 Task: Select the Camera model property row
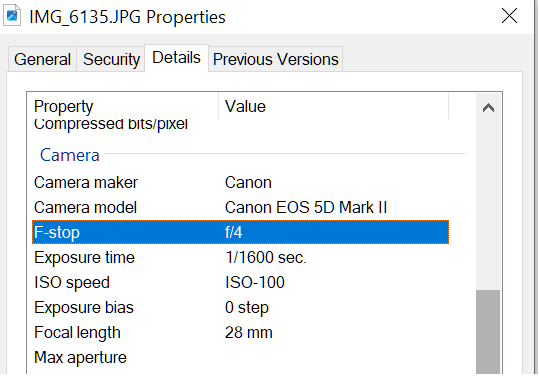(x=240, y=208)
